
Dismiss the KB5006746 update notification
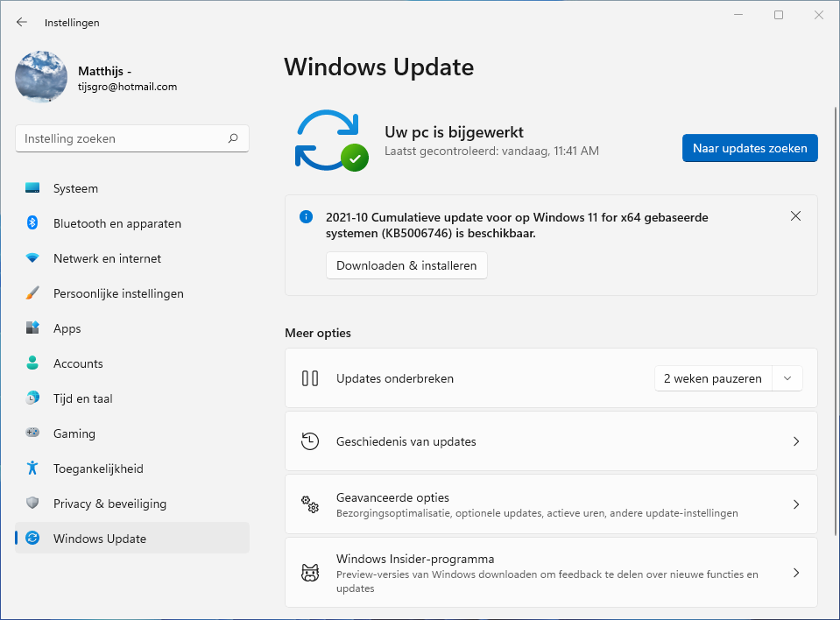pyautogui.click(x=795, y=216)
